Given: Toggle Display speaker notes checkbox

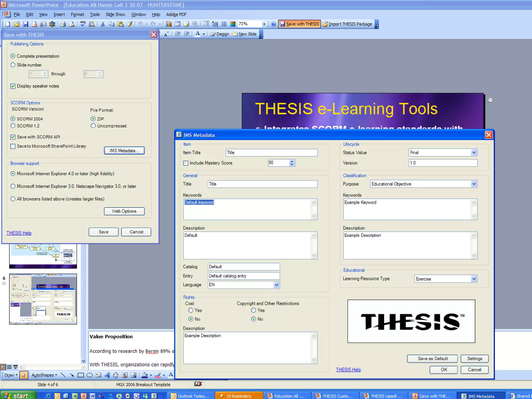Looking at the screenshot, I should pyautogui.click(x=13, y=86).
